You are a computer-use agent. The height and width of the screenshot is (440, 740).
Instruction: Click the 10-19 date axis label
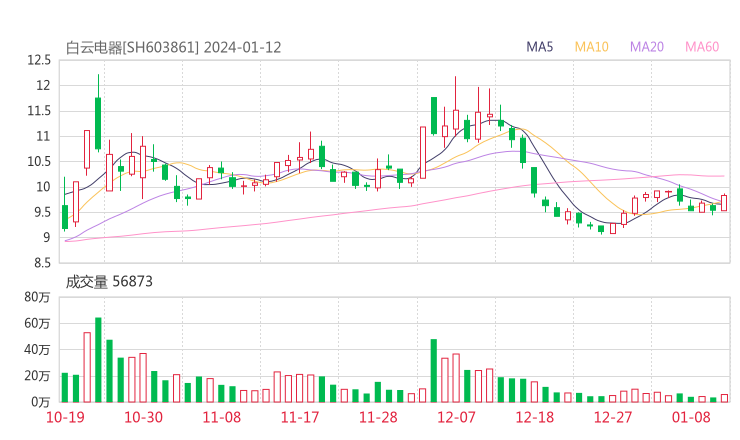[65, 417]
